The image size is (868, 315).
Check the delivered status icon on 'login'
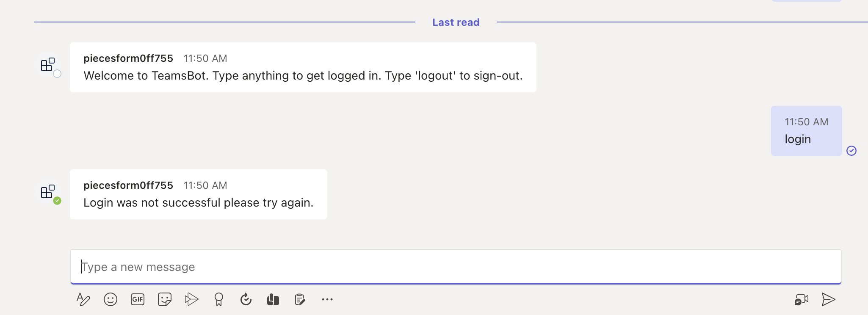(x=852, y=151)
